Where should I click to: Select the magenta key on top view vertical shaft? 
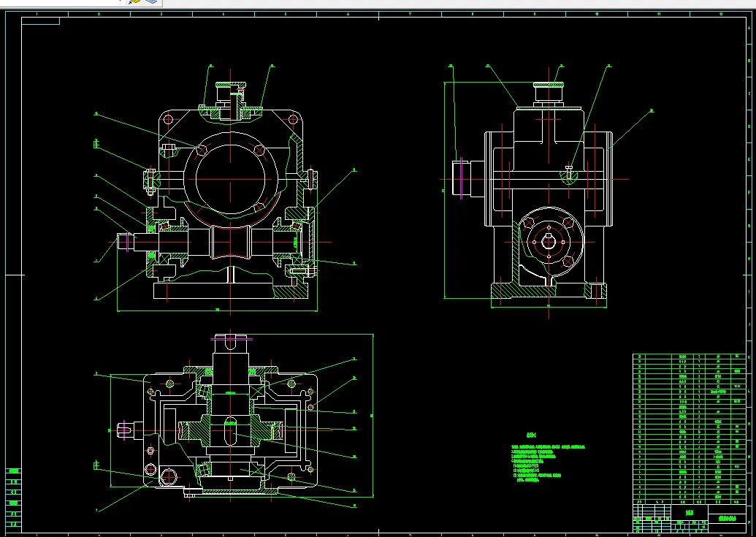tap(231, 339)
